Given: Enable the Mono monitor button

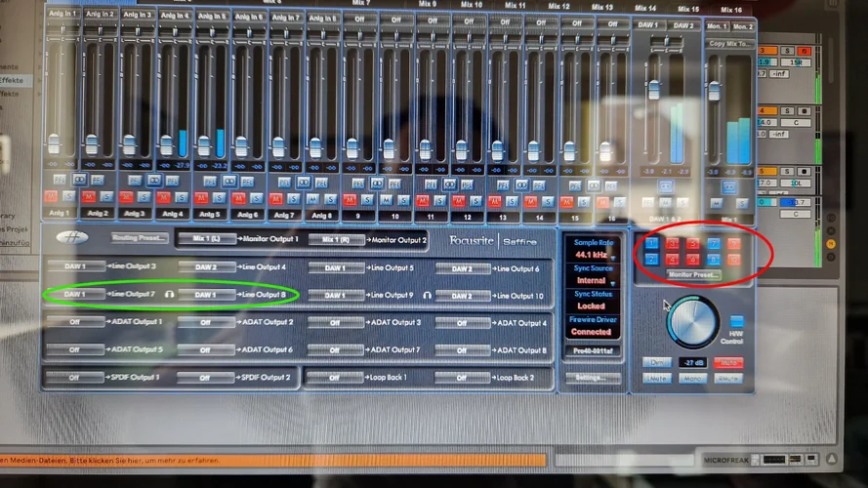Looking at the screenshot, I should [692, 378].
